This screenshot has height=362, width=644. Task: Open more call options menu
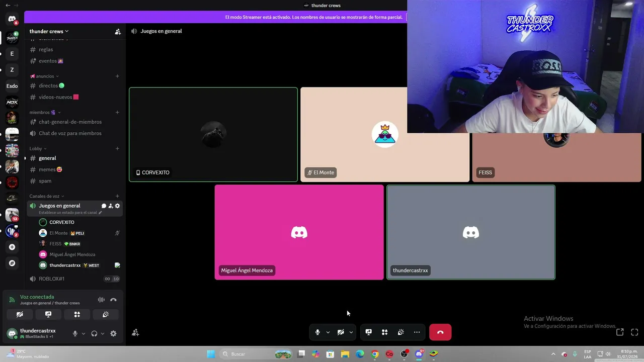tap(417, 332)
